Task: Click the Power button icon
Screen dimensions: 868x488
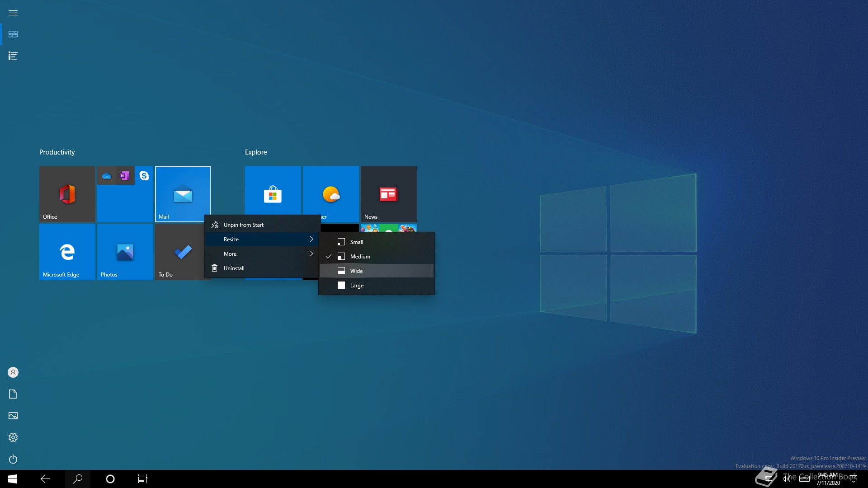Action: pyautogui.click(x=13, y=459)
